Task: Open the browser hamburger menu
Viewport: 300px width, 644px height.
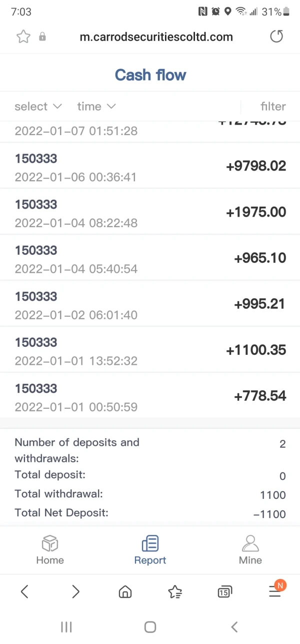Action: [x=275, y=591]
